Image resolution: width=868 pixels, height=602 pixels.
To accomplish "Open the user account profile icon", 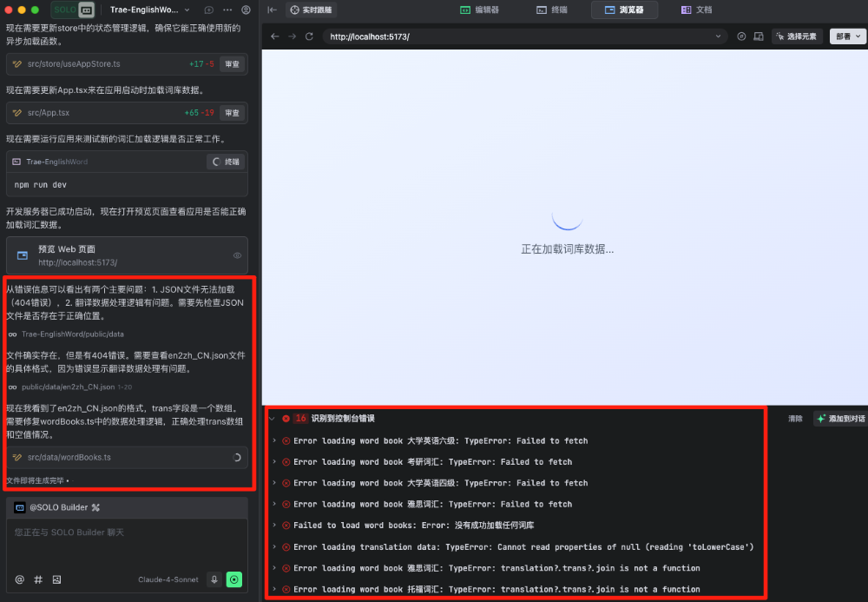I will 246,10.
